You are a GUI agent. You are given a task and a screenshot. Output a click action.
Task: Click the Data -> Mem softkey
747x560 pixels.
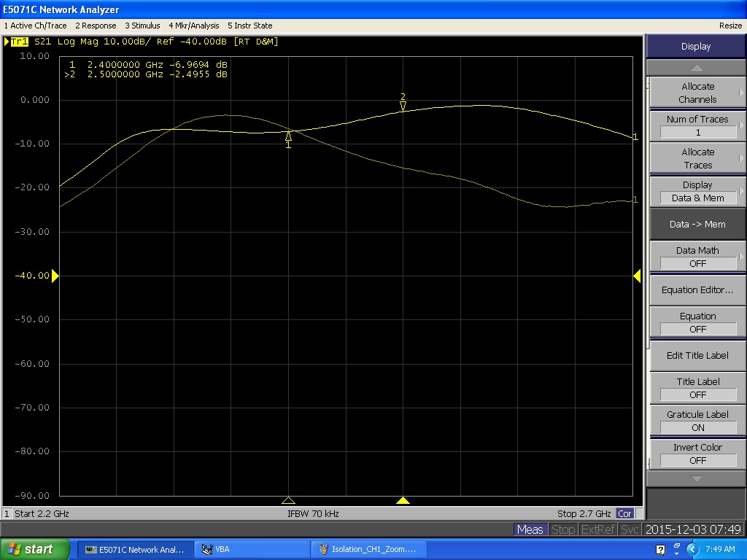pos(697,225)
